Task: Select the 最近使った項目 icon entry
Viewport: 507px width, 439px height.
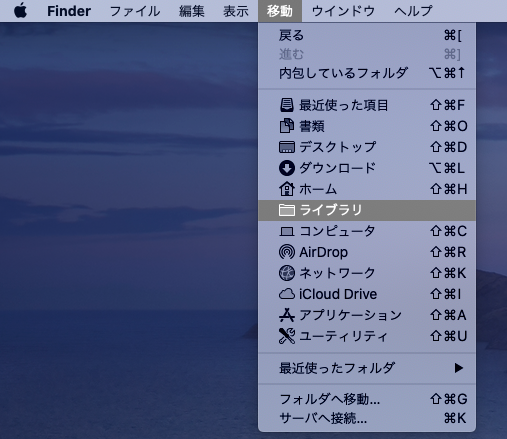Action: point(287,105)
